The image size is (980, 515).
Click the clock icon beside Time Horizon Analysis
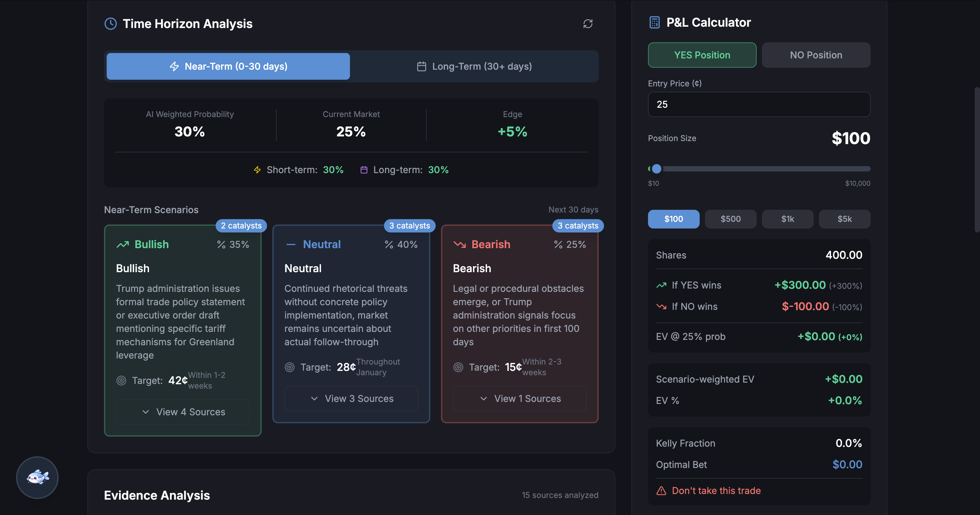(110, 24)
